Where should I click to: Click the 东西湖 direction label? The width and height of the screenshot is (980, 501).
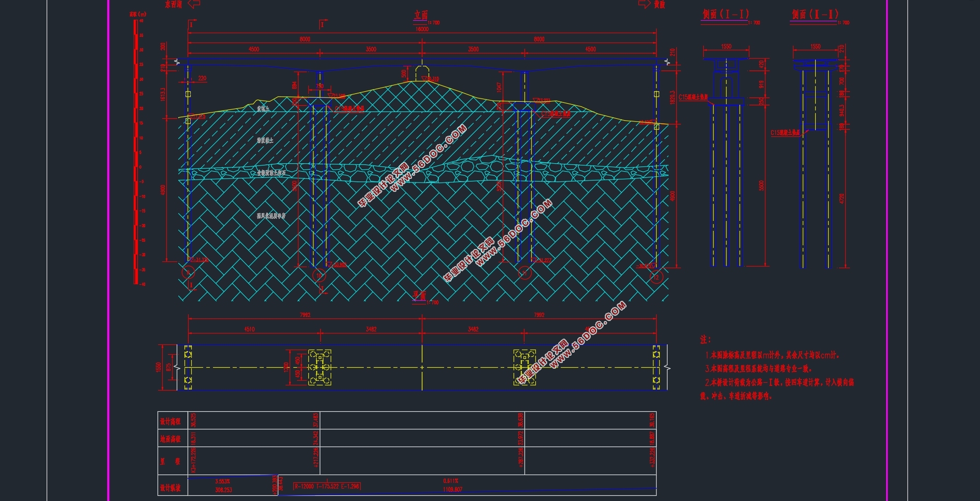pyautogui.click(x=174, y=4)
